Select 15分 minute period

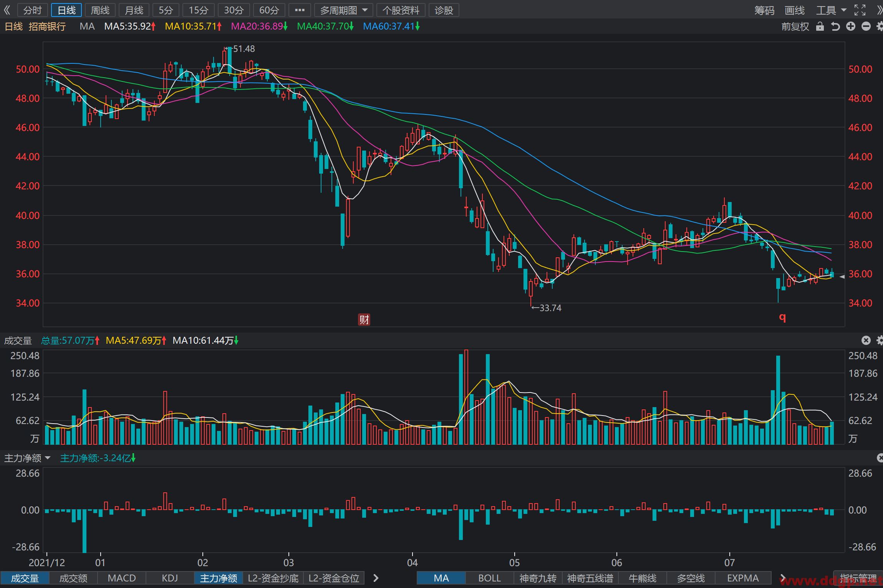[x=199, y=10]
